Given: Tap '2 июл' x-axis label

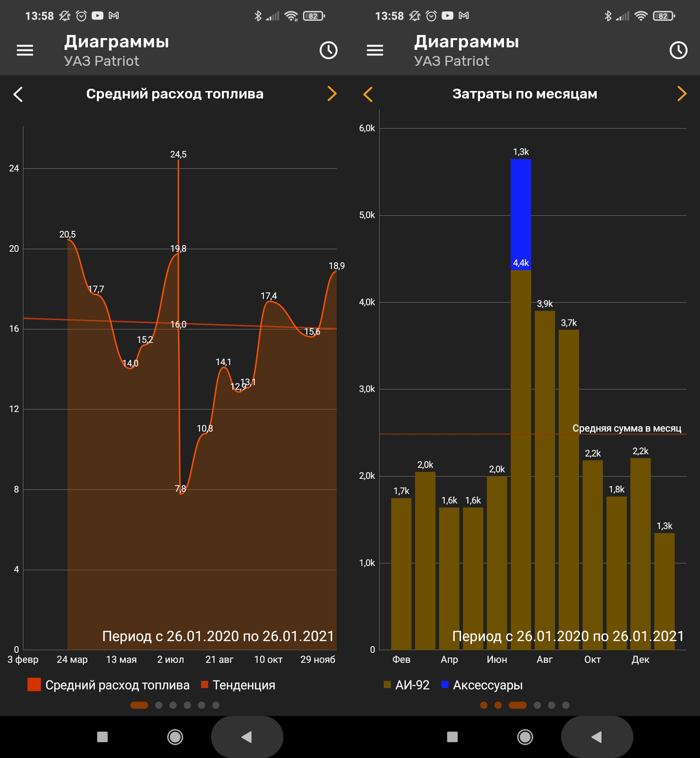Looking at the screenshot, I should tap(171, 660).
